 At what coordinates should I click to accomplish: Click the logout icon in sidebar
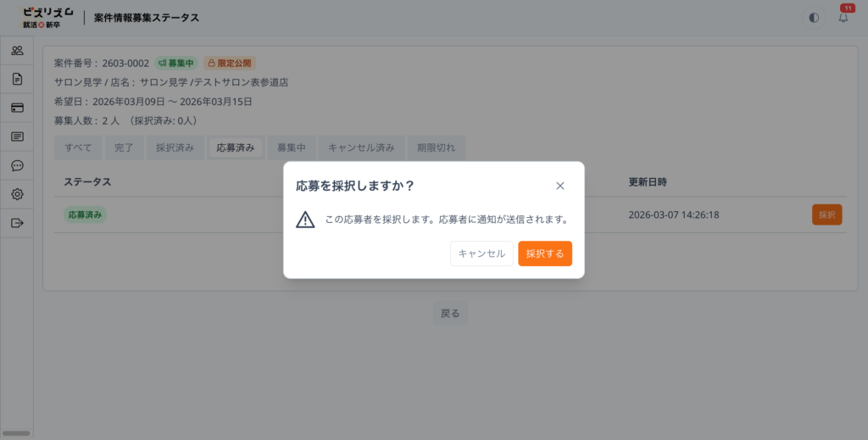17,223
